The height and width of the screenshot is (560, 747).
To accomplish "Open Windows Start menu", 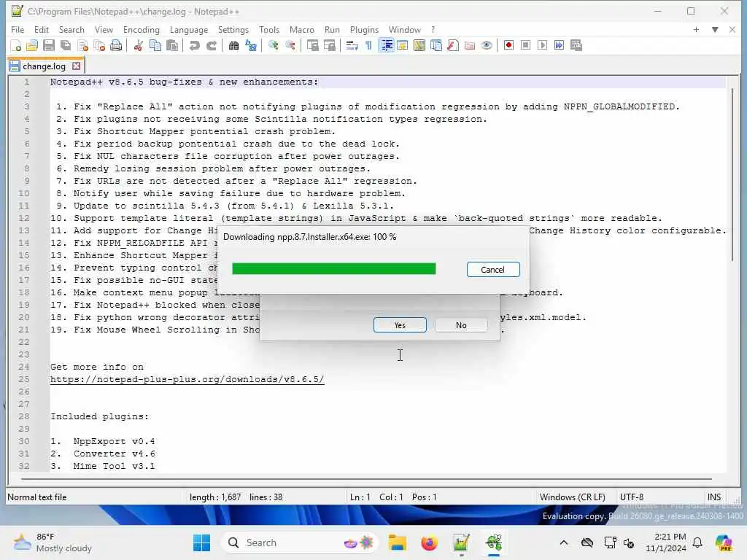I will (x=201, y=542).
